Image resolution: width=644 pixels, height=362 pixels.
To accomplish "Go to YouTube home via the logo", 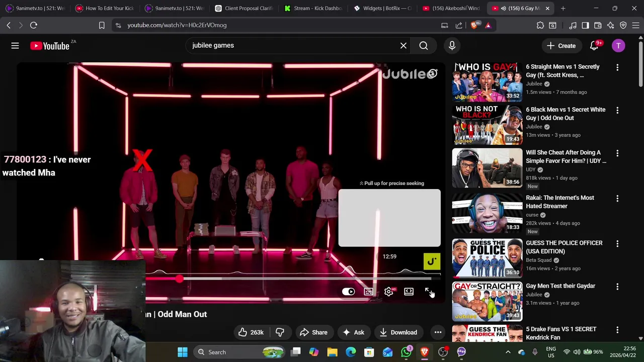I will tap(49, 46).
